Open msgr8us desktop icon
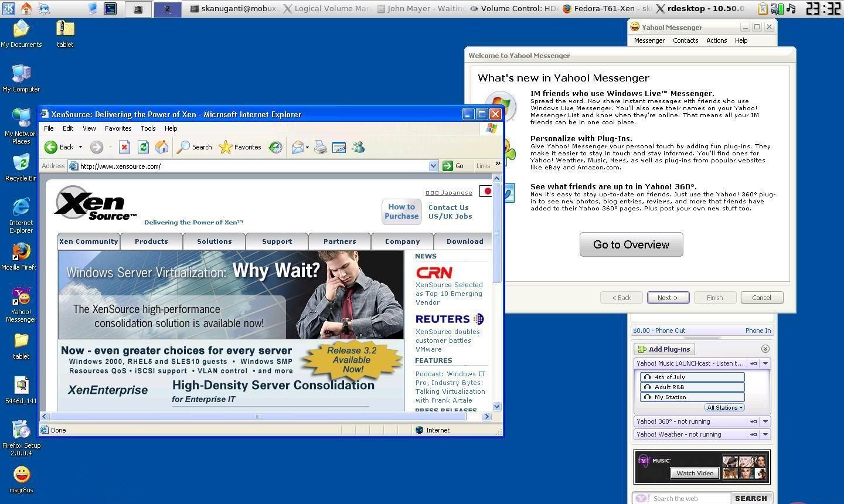This screenshot has height=504, width=844. coord(21,479)
